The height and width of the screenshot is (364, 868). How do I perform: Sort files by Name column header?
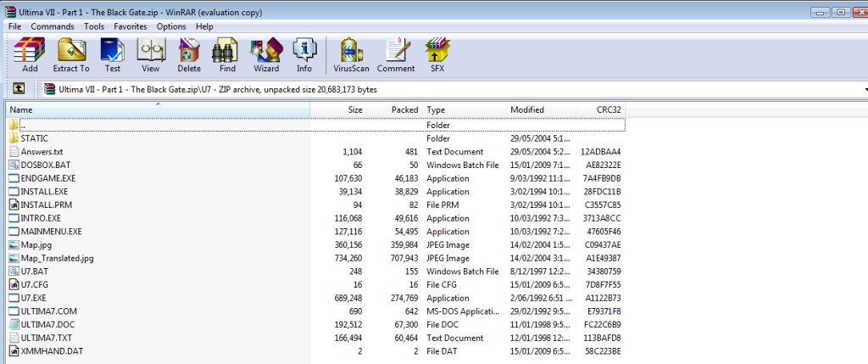159,109
